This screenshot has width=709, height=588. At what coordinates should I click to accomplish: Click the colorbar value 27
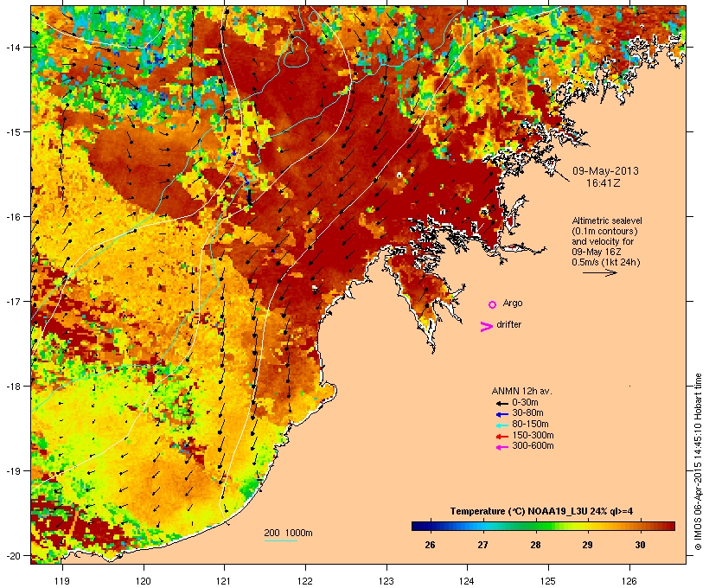click(482, 545)
